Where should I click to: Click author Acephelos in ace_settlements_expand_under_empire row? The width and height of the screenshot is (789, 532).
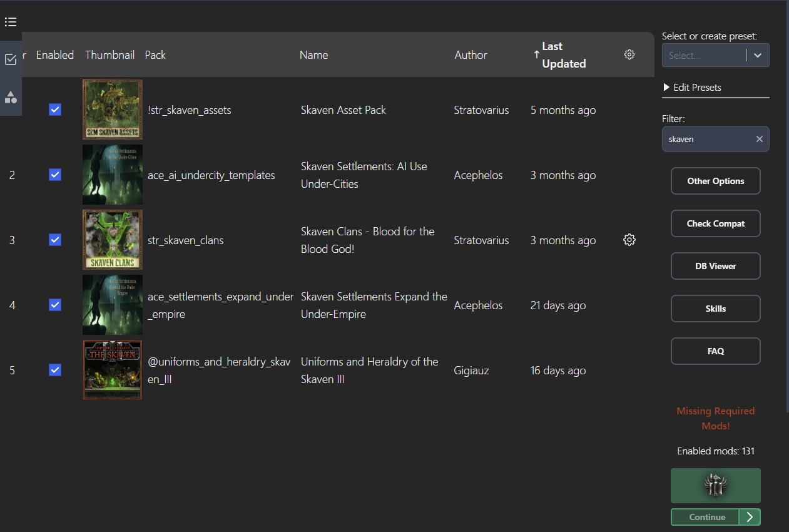click(478, 305)
